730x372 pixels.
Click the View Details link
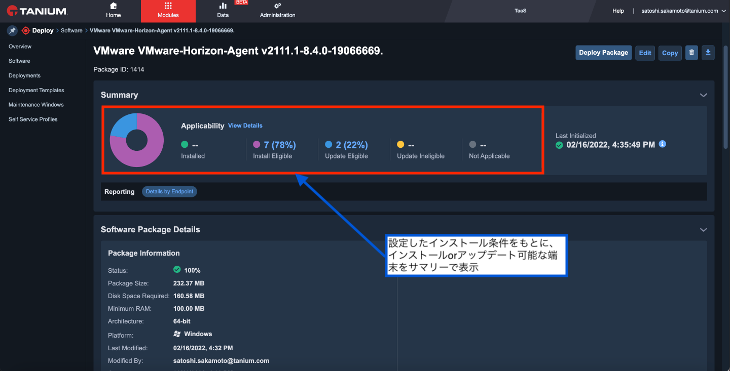245,126
